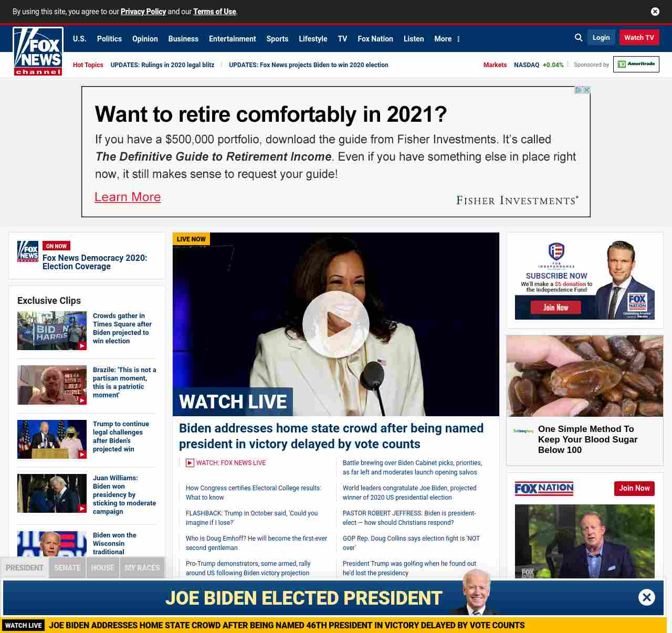Click the Fox News channel logo
This screenshot has height=633, width=672.
coord(38,51)
